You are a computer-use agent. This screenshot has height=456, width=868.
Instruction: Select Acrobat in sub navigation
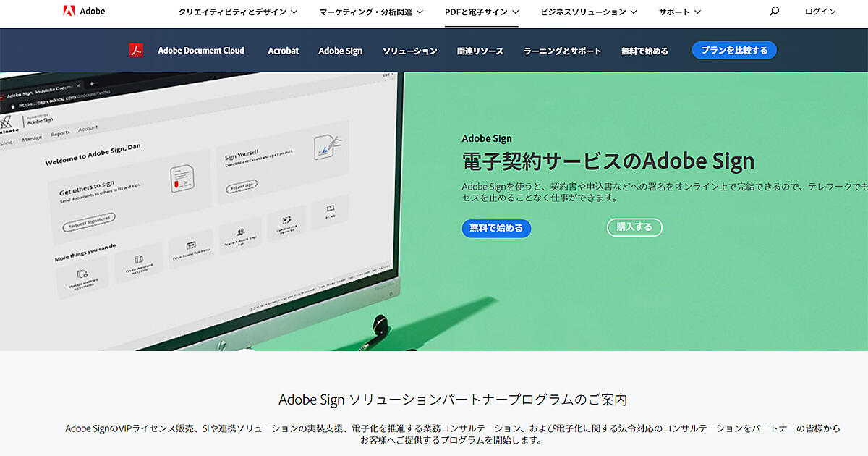(284, 51)
